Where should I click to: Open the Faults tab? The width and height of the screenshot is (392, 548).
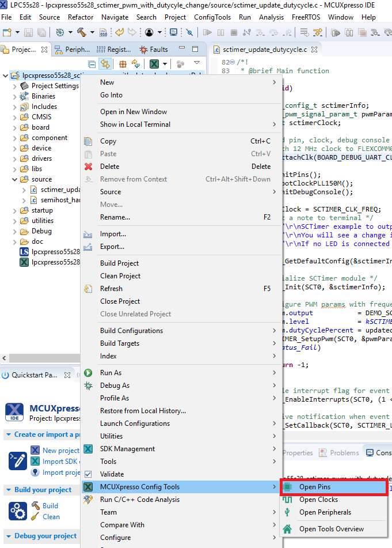154,50
